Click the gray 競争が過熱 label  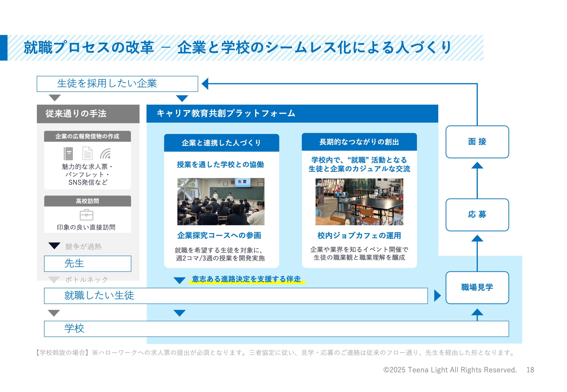[x=83, y=246]
